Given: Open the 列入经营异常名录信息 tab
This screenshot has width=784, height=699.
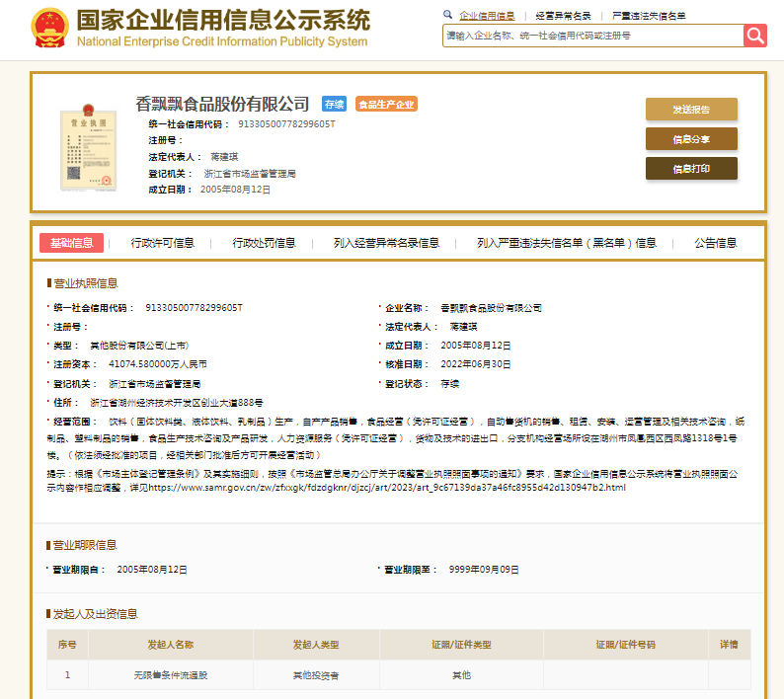Looking at the screenshot, I should [x=386, y=243].
